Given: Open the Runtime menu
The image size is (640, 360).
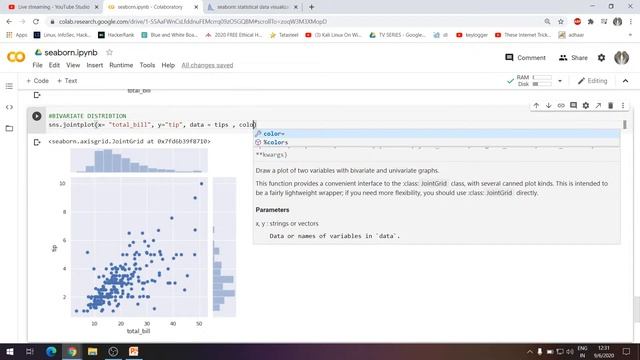Looking at the screenshot, I should 121,65.
